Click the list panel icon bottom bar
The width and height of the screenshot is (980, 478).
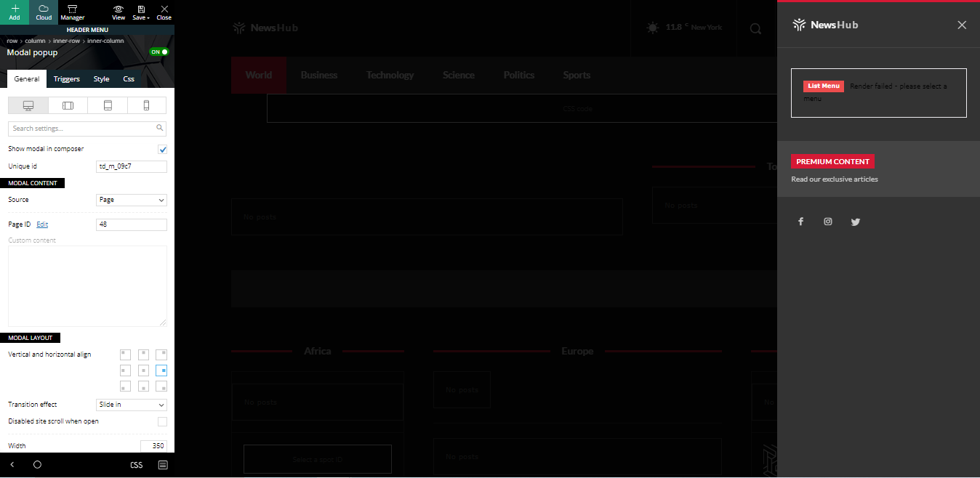163,465
